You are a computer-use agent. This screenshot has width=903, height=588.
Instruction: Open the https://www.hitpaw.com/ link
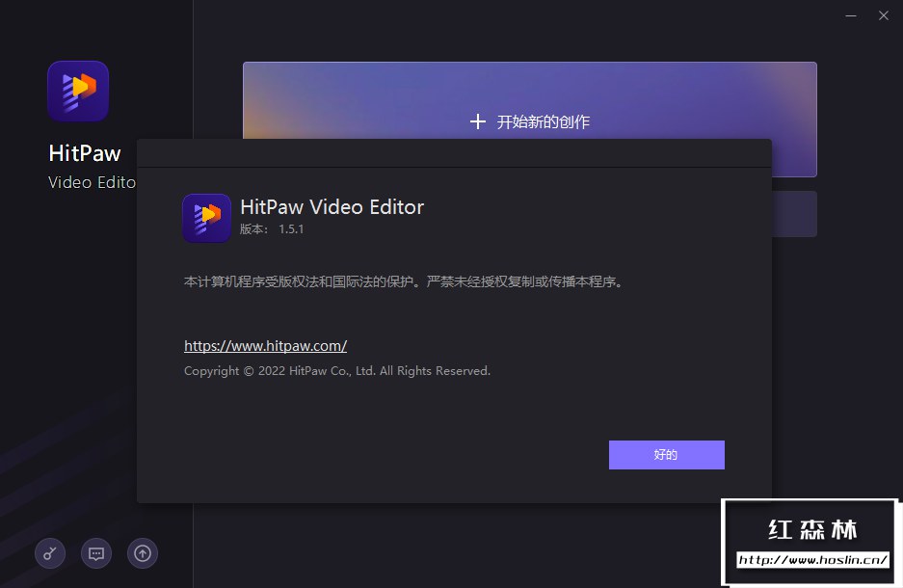click(x=265, y=345)
